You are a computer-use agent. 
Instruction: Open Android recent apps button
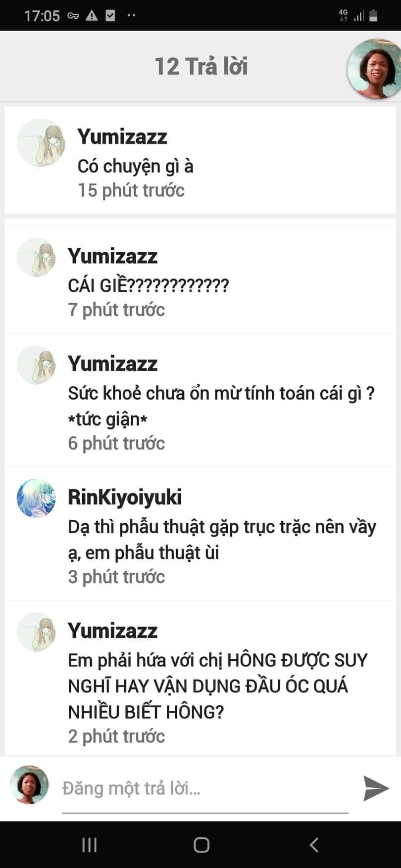pyautogui.click(x=89, y=845)
